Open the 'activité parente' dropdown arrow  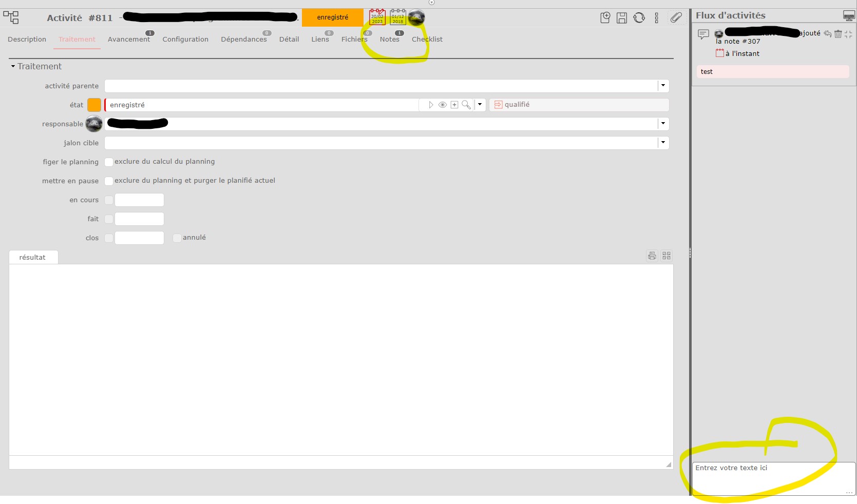click(x=663, y=86)
